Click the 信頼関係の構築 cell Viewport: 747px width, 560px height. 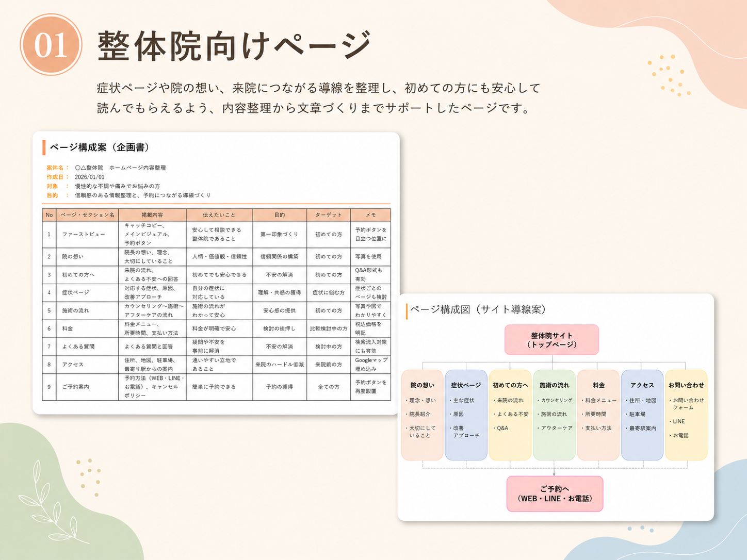tap(279, 256)
